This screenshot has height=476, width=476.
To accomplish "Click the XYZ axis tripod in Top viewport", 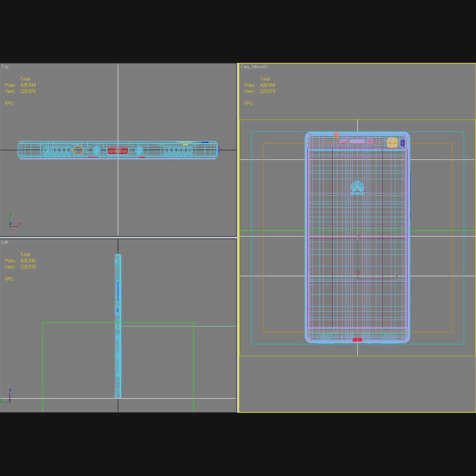I will pyautogui.click(x=14, y=220).
